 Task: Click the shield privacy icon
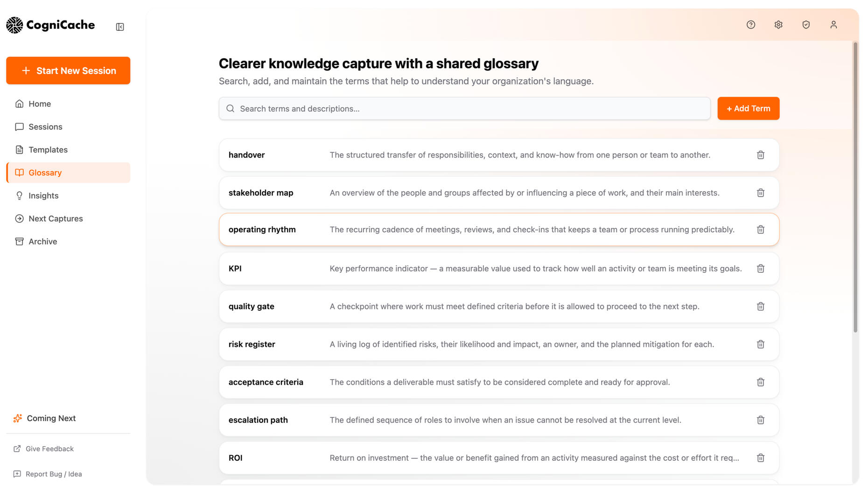coord(806,25)
